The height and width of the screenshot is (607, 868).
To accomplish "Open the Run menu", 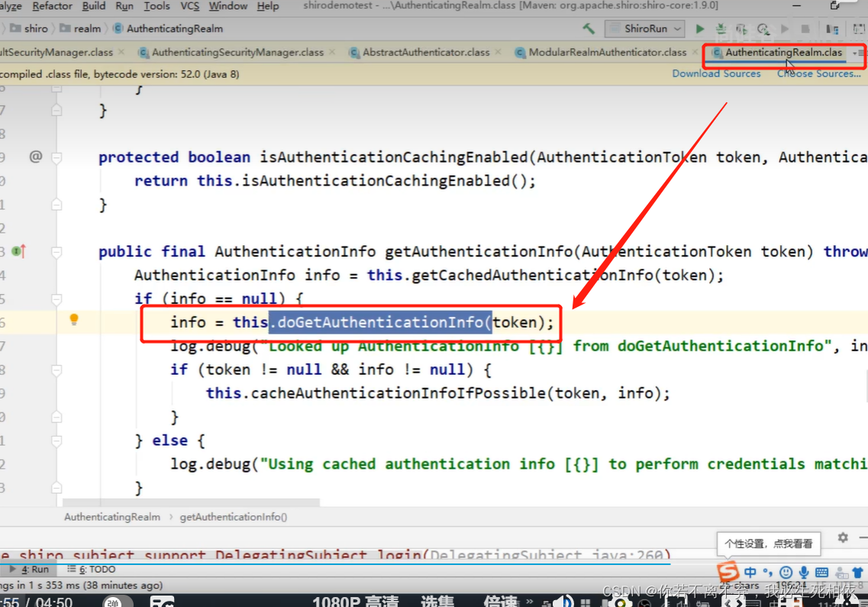I will [124, 6].
